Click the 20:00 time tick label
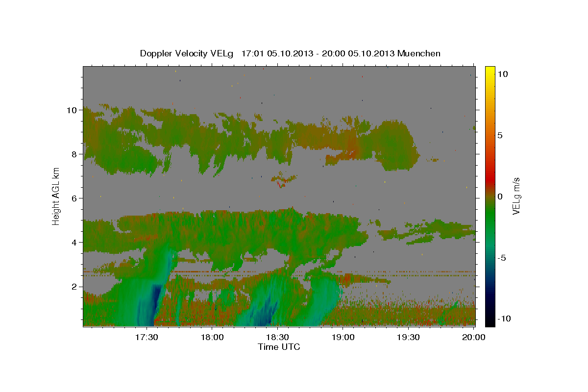This screenshot has width=588, height=392. (473, 338)
